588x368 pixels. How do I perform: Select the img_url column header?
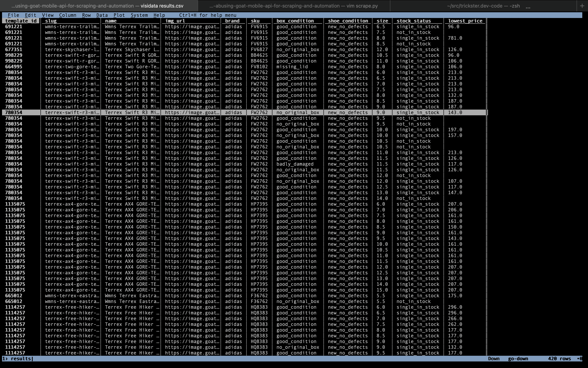[175, 21]
